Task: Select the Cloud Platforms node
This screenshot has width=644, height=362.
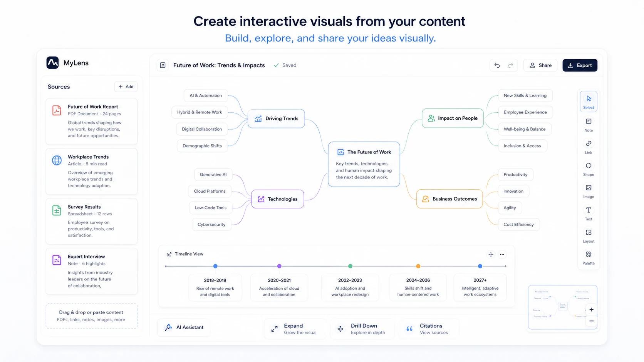Action: point(210,191)
